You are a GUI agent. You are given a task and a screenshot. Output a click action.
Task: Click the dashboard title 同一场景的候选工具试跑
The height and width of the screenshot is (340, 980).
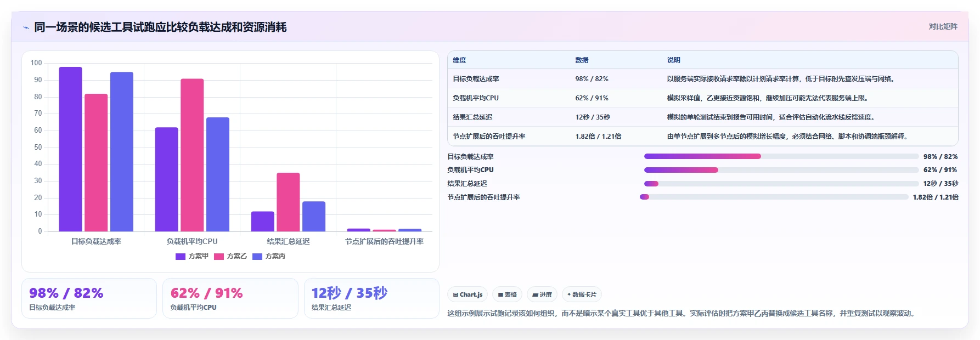160,27
